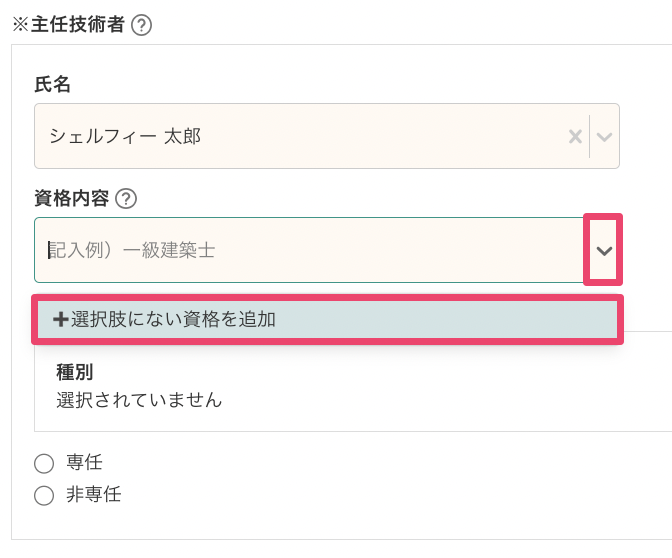The height and width of the screenshot is (558, 672).
Task: Select the 専任 radio button
Action: coord(43,463)
